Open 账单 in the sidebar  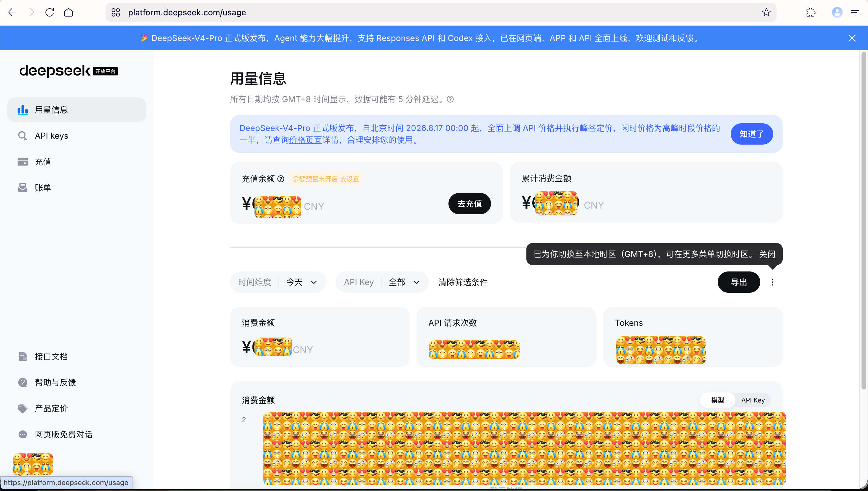click(76, 188)
